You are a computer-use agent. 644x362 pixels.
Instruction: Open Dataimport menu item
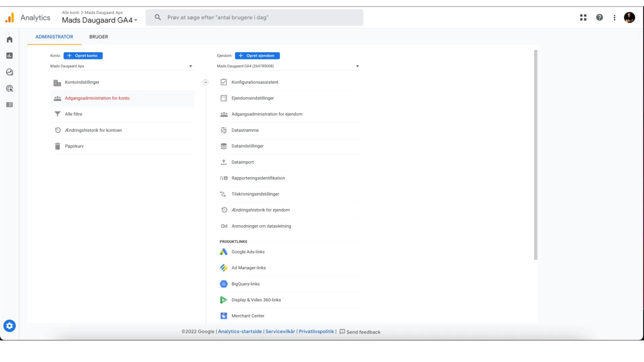point(289,162)
